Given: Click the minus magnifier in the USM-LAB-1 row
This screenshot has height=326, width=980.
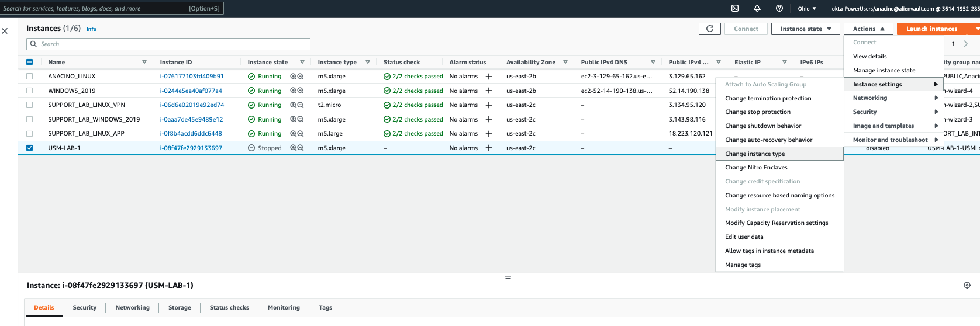Looking at the screenshot, I should 301,148.
